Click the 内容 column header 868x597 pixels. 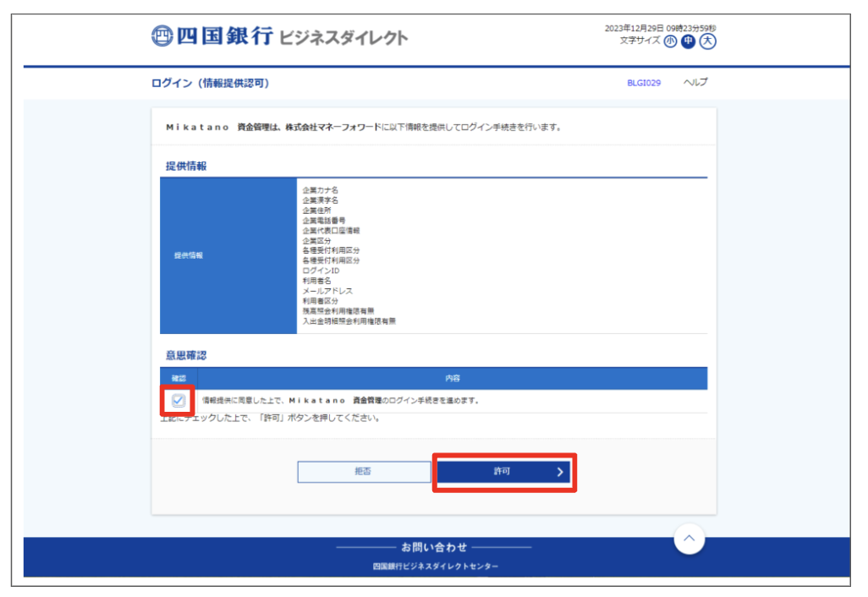pos(453,379)
